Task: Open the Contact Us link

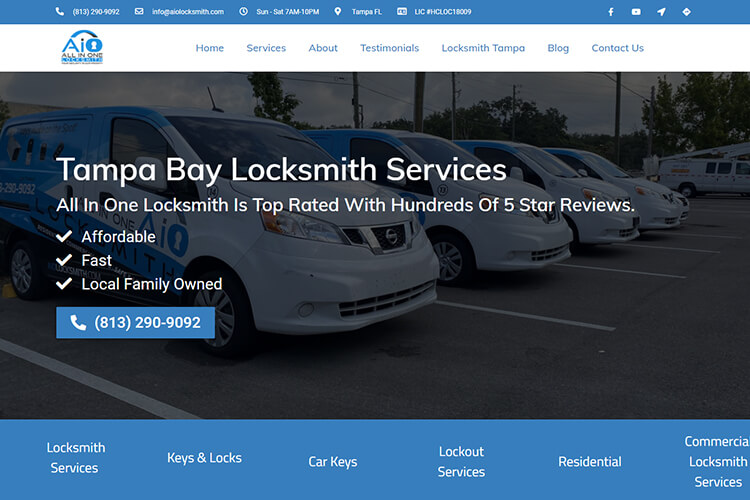Action: pos(618,48)
